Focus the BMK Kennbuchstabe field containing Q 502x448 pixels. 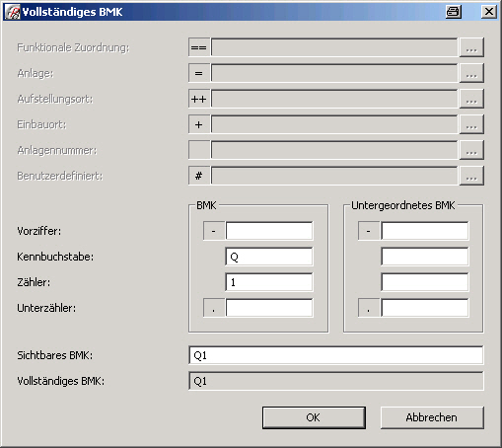[269, 257]
